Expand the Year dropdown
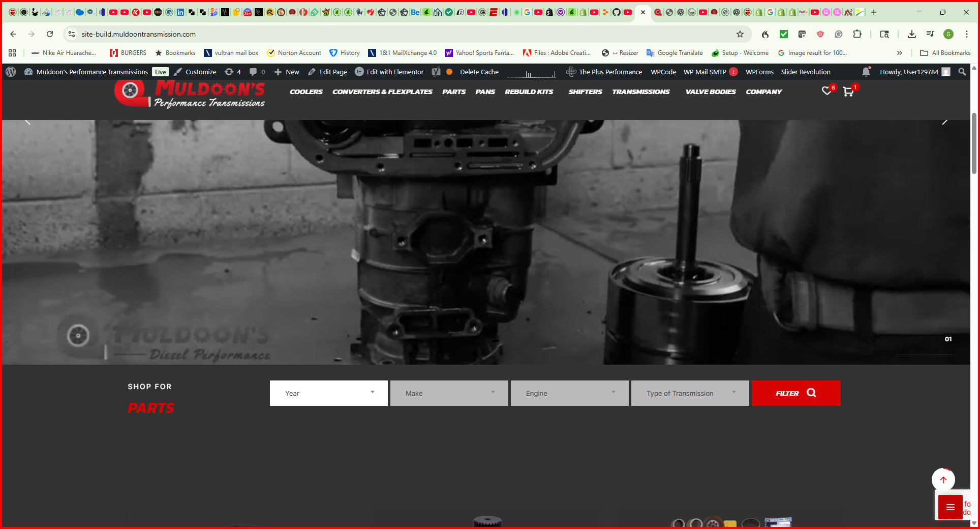The image size is (980, 529). (328, 393)
